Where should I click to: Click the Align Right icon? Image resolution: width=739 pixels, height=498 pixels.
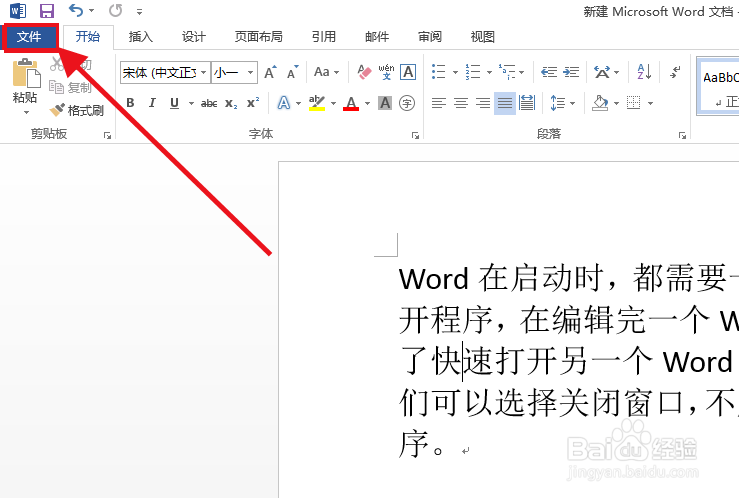(x=483, y=103)
